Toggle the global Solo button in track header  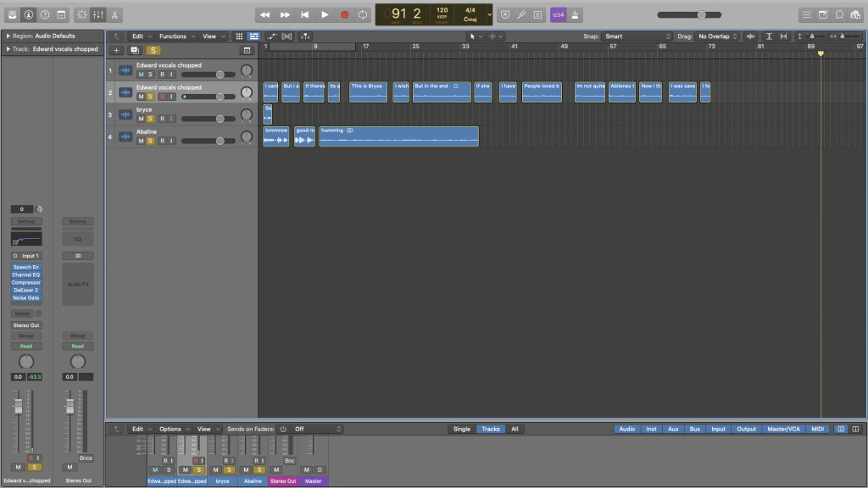[x=153, y=50]
